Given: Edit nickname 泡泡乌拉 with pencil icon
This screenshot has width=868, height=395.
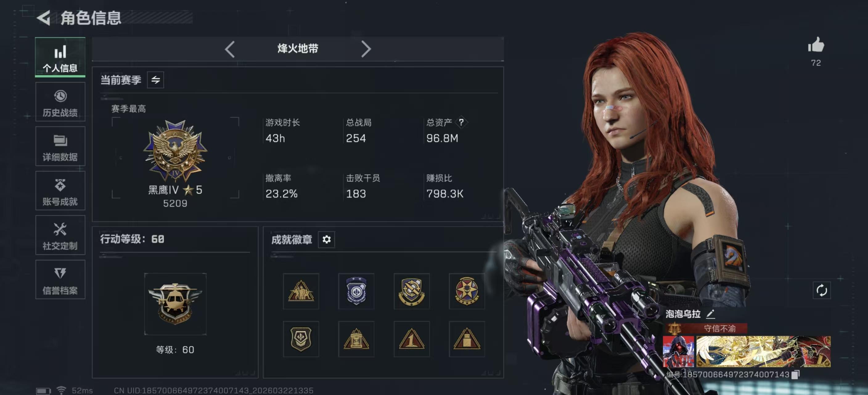Looking at the screenshot, I should click(x=710, y=314).
